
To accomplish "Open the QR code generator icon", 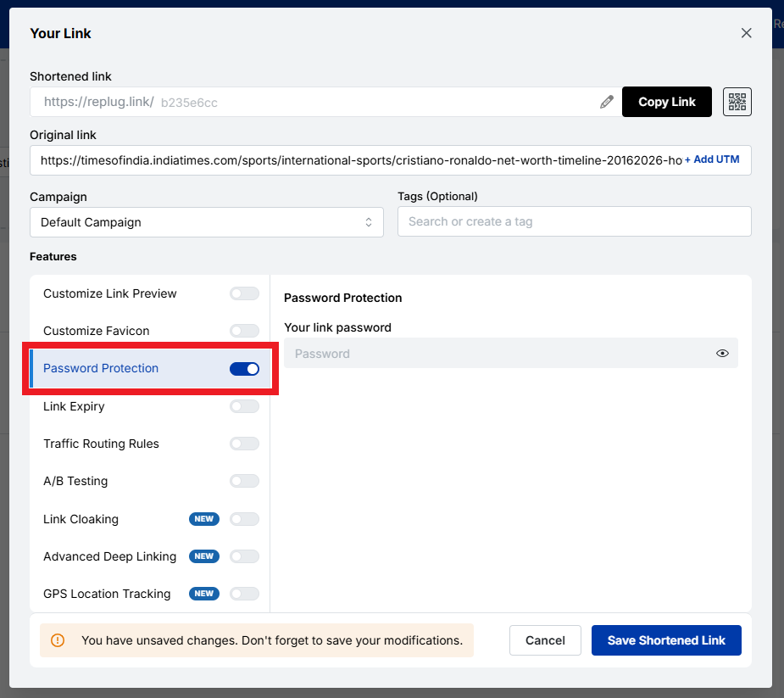I will [x=737, y=102].
